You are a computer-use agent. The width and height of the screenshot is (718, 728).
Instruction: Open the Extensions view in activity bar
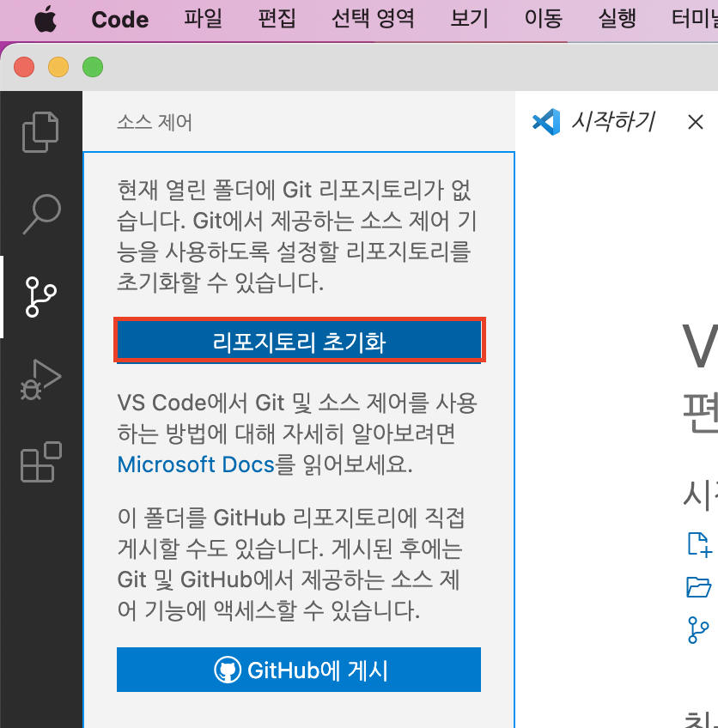(x=41, y=462)
